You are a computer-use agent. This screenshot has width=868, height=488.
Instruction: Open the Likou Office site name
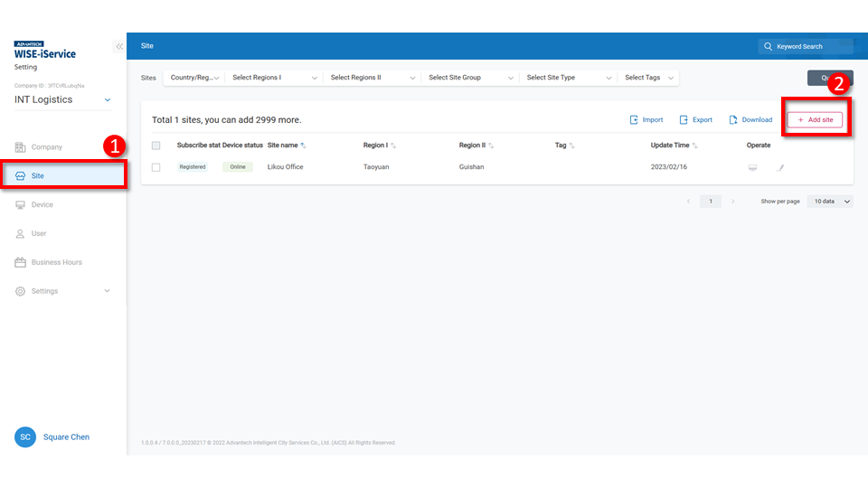coord(285,167)
